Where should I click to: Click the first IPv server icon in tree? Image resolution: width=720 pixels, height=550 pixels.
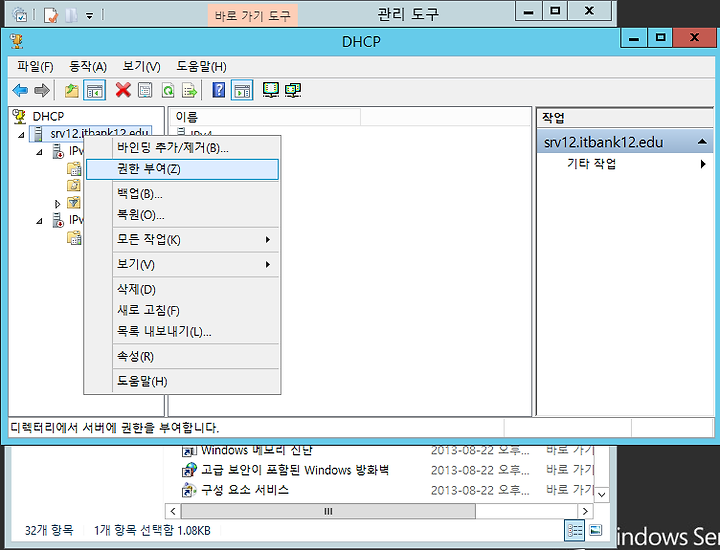[58, 151]
